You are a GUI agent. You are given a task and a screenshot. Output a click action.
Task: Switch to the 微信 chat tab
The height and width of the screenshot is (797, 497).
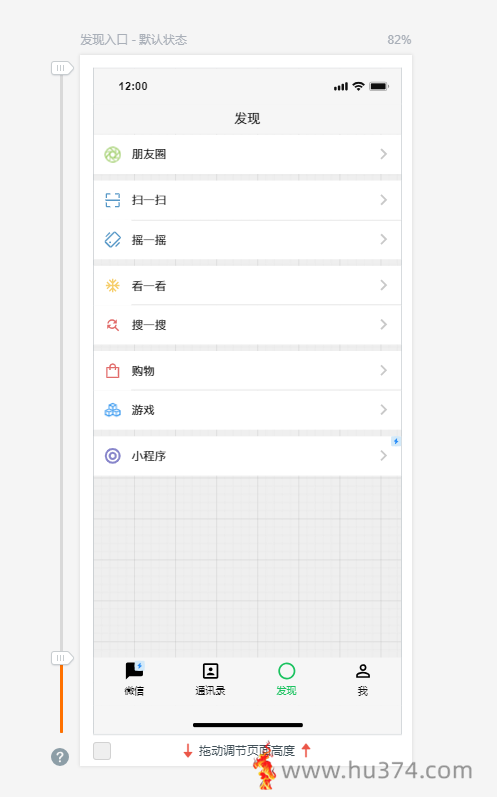tap(134, 679)
